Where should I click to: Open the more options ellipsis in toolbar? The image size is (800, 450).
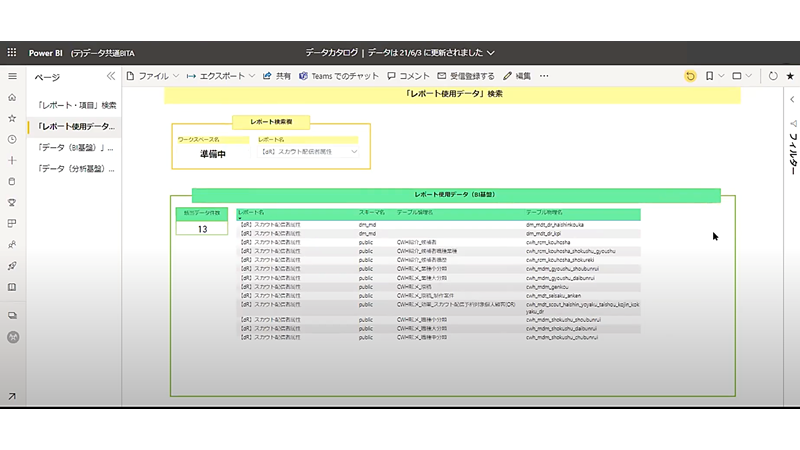pos(544,76)
